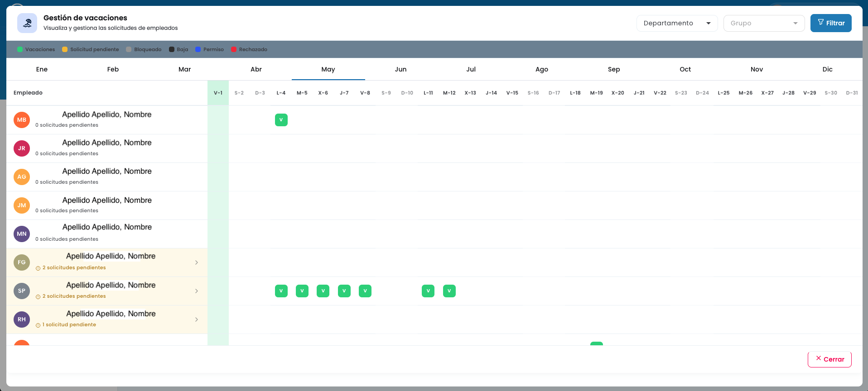This screenshot has width=868, height=391.
Task: Expand SP employee pending requests chevron
Action: (x=197, y=291)
